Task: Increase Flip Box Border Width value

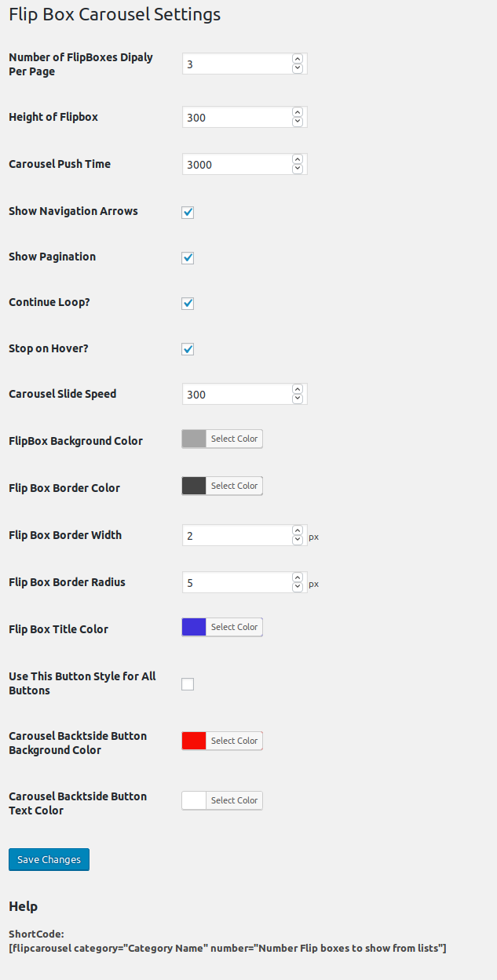Action: (298, 530)
